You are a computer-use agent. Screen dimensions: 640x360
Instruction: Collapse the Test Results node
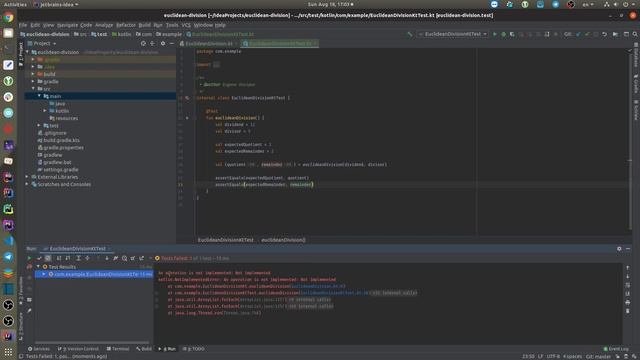click(38, 267)
